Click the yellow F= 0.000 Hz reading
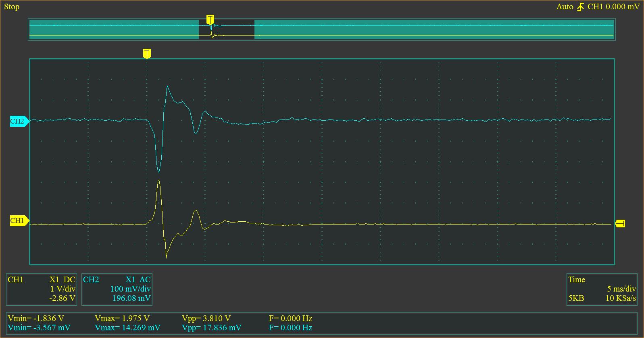 tap(290, 318)
